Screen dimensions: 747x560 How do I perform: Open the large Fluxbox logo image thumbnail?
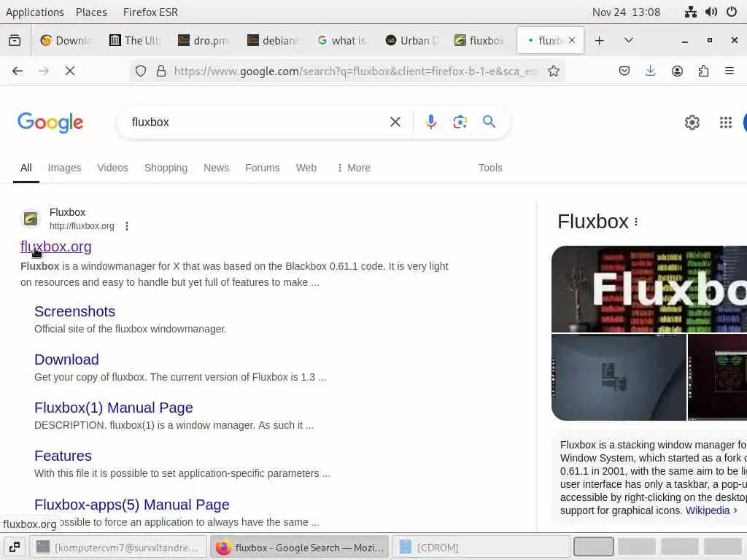click(x=649, y=289)
